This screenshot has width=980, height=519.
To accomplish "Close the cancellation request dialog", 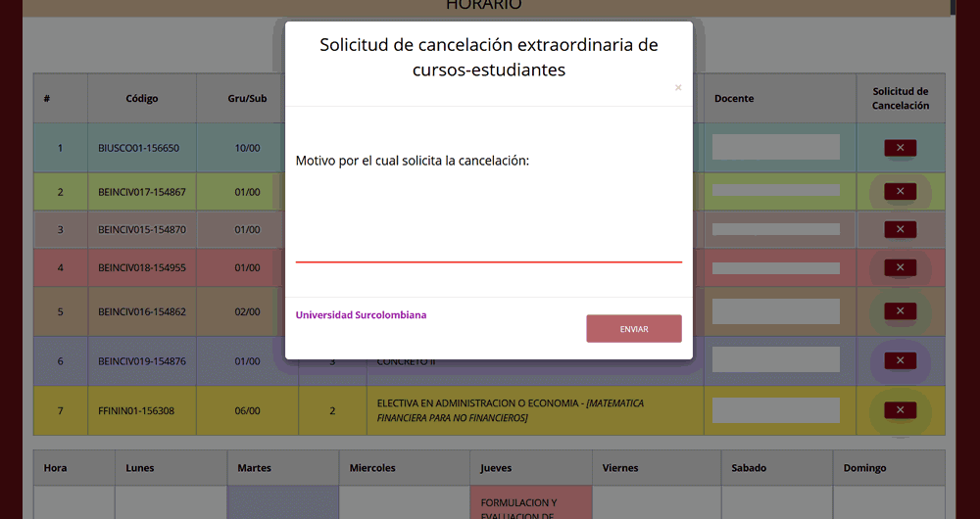I will click(x=677, y=88).
